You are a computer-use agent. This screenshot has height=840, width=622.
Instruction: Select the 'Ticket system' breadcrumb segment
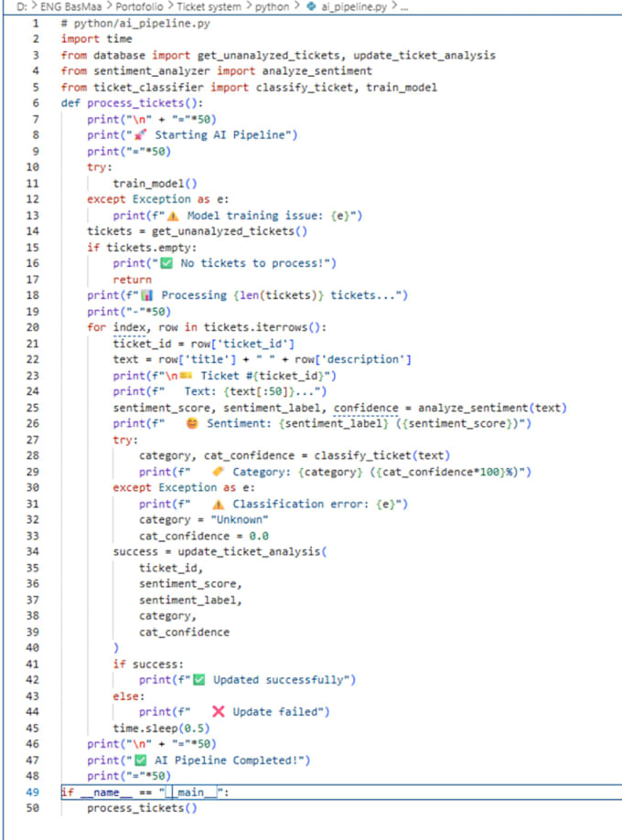click(x=209, y=7)
